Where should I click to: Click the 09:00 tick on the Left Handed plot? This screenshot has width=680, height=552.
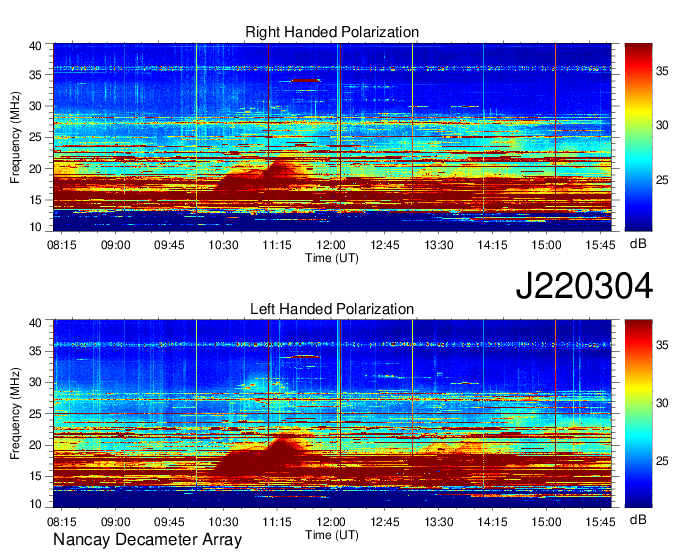click(116, 522)
